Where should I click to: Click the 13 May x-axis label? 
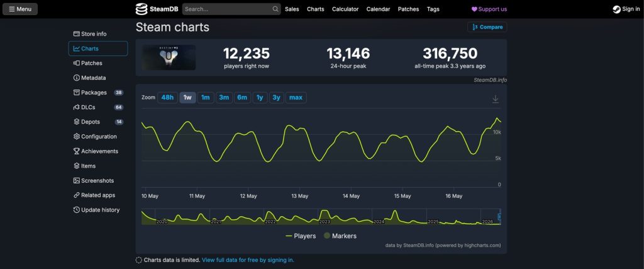pos(300,196)
